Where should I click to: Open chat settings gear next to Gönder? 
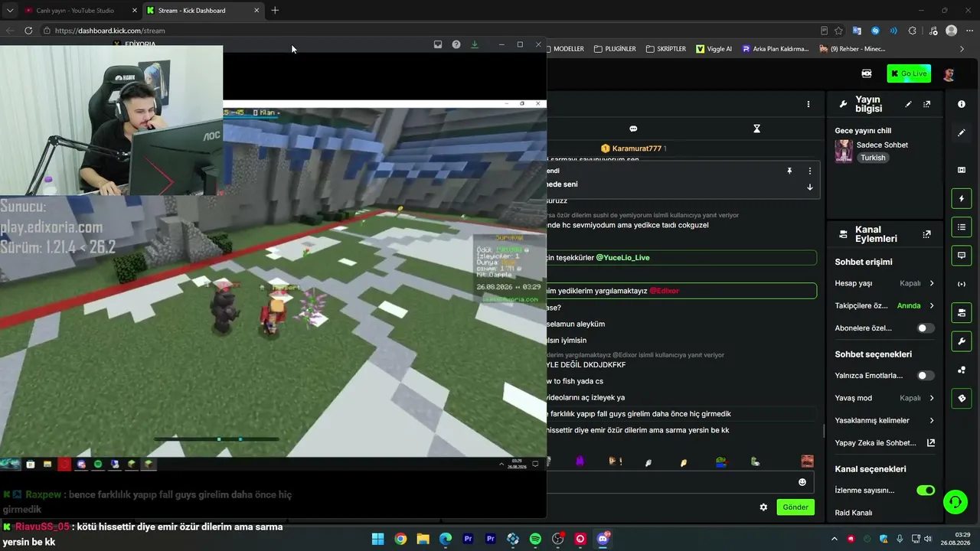pyautogui.click(x=763, y=507)
